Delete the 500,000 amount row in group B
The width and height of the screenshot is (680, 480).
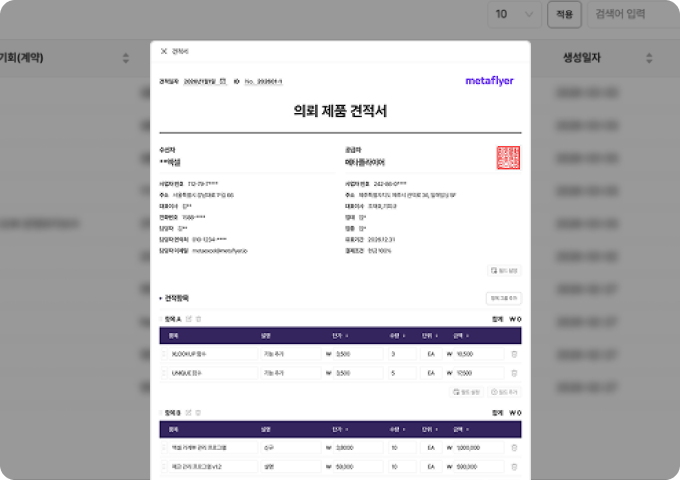pyautogui.click(x=514, y=467)
